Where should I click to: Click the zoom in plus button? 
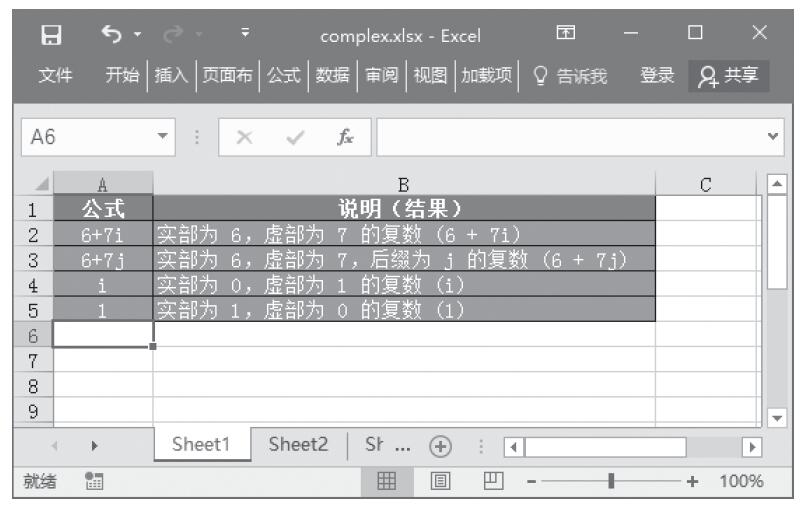pos(691,480)
